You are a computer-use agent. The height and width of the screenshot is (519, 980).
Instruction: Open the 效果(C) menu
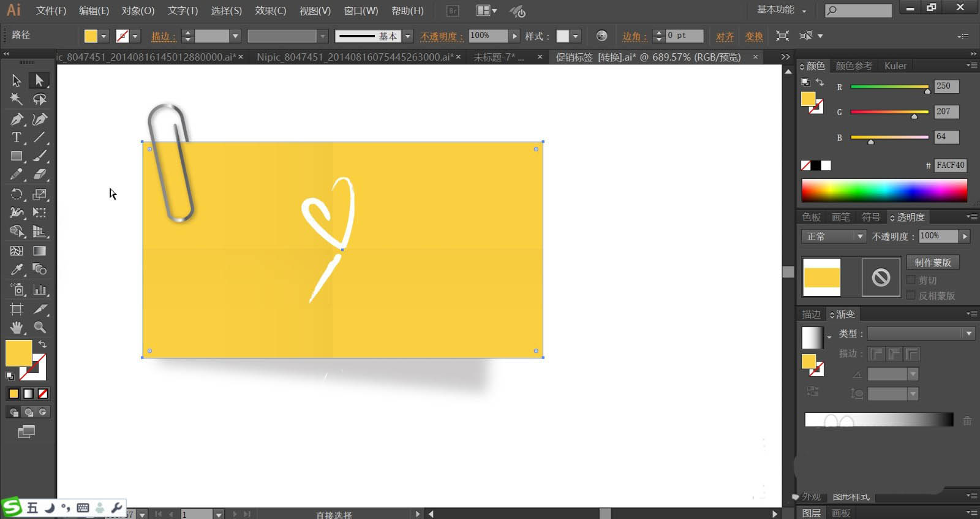[x=270, y=10]
